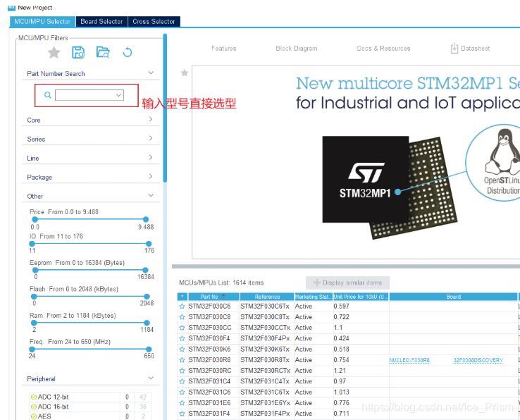Sort list by Reference column header
This screenshot has height=420, width=520.
pos(267,297)
